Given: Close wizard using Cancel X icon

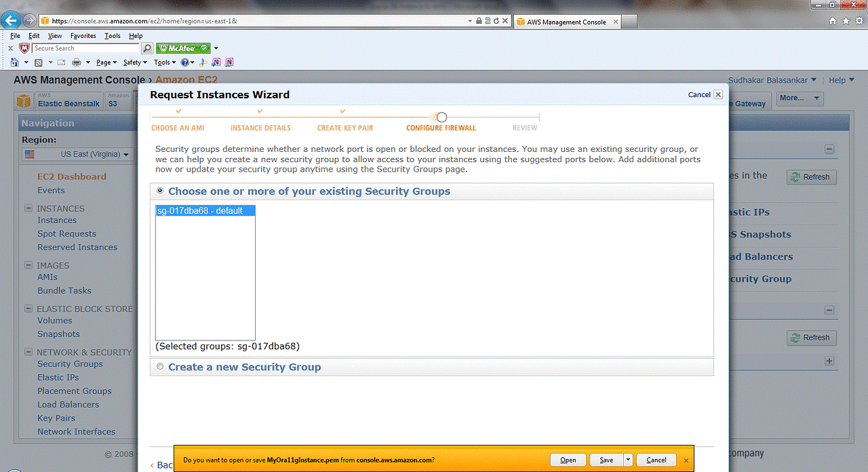Looking at the screenshot, I should (x=718, y=95).
